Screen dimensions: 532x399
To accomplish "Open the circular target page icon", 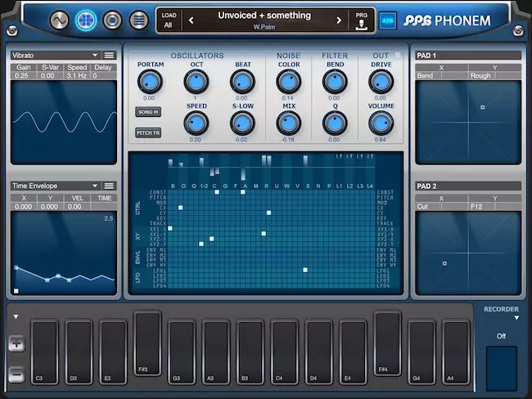I will pyautogui.click(x=112, y=20).
